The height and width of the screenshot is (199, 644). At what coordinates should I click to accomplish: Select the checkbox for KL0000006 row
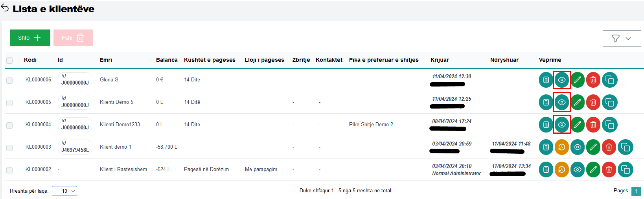click(9, 80)
